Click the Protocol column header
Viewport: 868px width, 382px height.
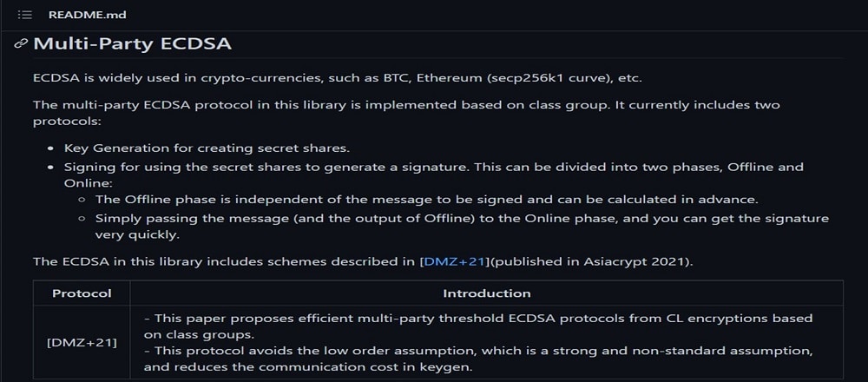pos(82,293)
